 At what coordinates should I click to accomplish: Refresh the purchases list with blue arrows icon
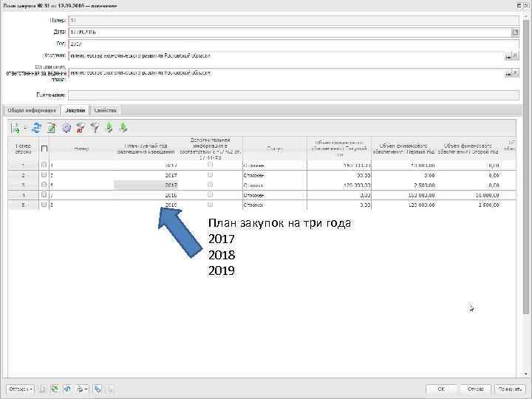click(36, 129)
